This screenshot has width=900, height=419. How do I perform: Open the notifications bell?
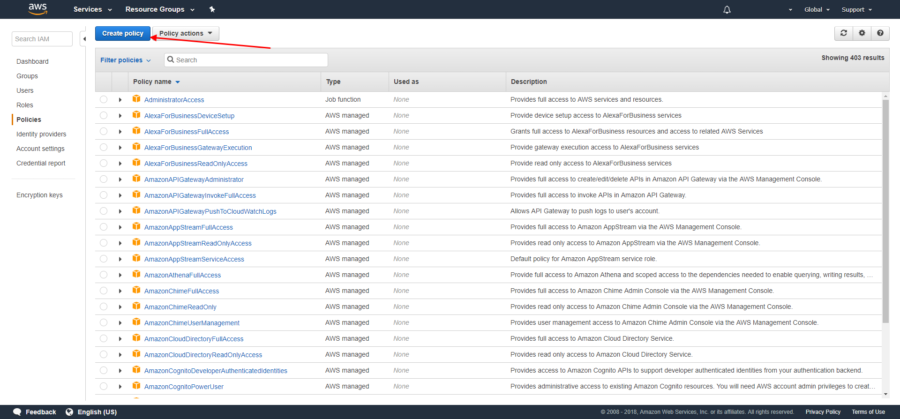(753, 9)
